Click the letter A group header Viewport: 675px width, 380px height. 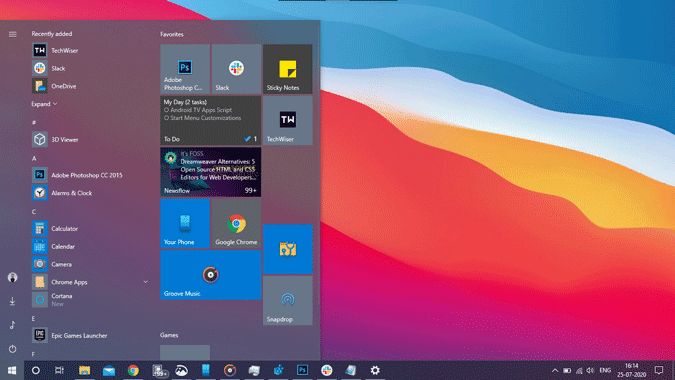(34, 158)
